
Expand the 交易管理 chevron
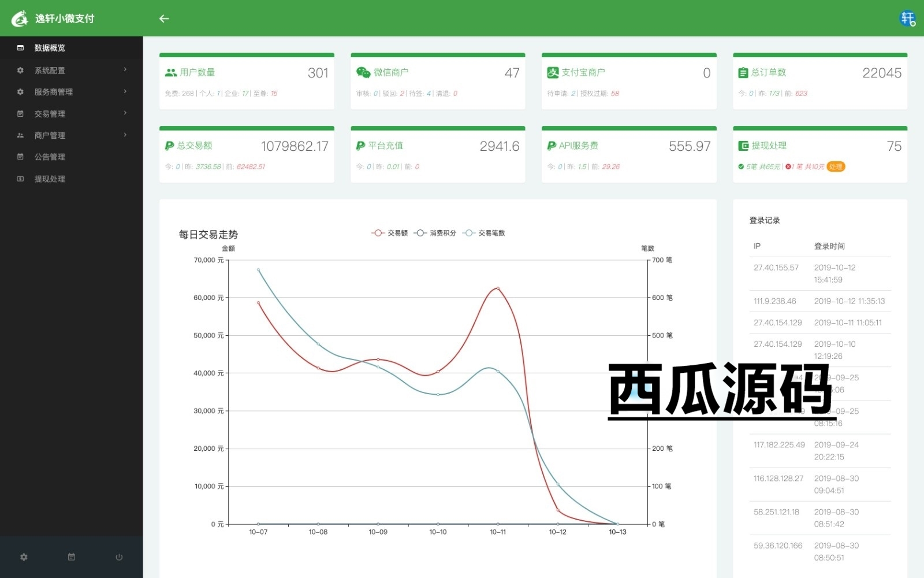point(125,113)
